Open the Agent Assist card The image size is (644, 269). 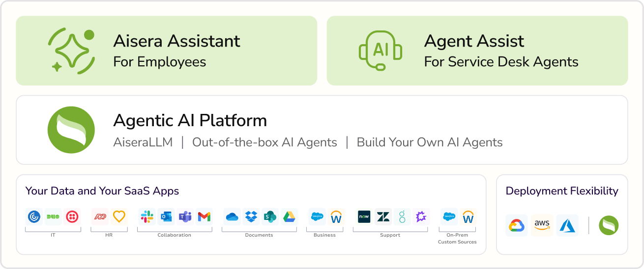477,51
